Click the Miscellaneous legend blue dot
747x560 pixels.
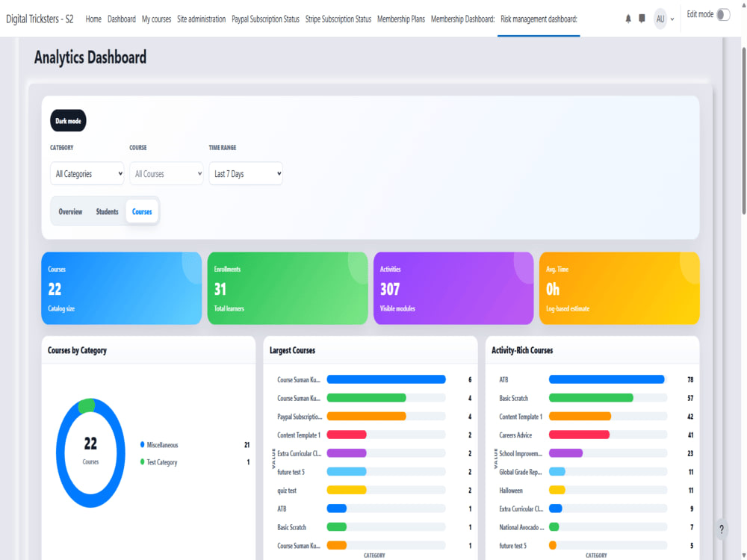coord(142,444)
